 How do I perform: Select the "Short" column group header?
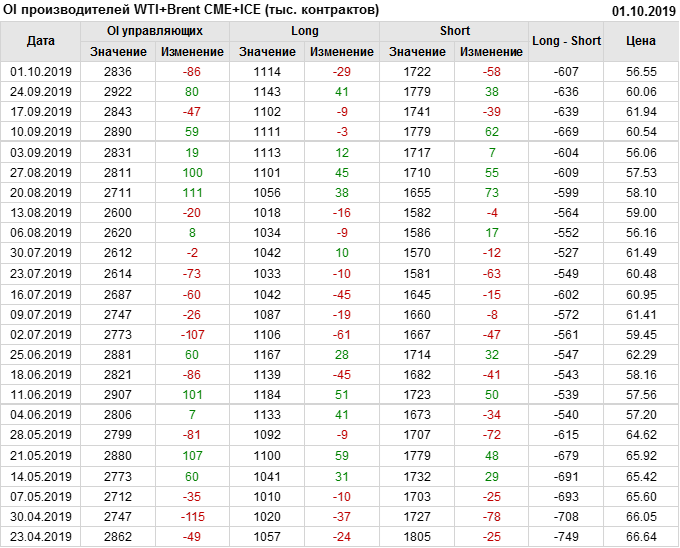[455, 31]
